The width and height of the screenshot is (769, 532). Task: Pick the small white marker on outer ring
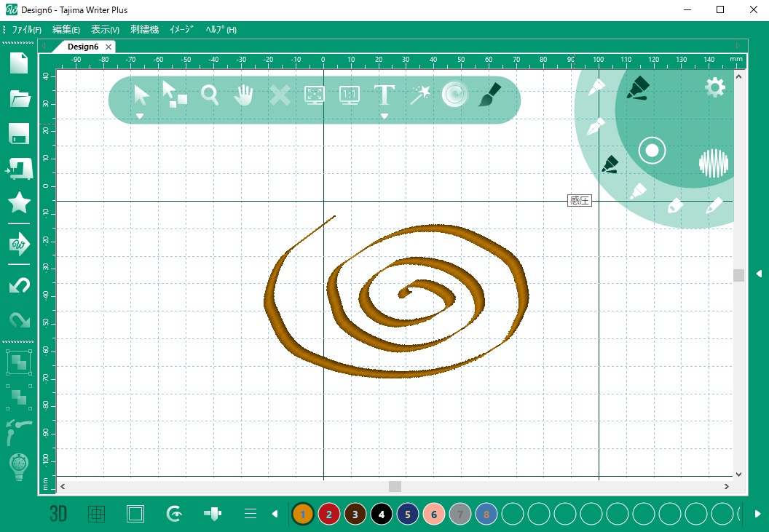638,191
